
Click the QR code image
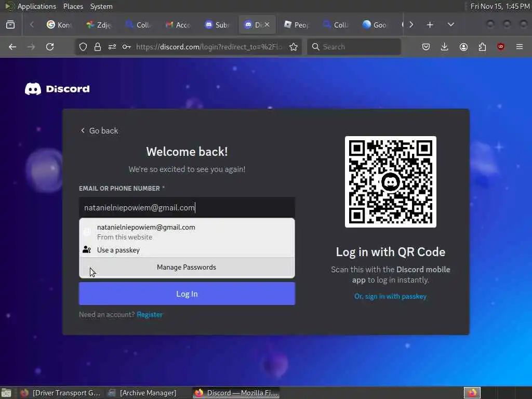(391, 182)
